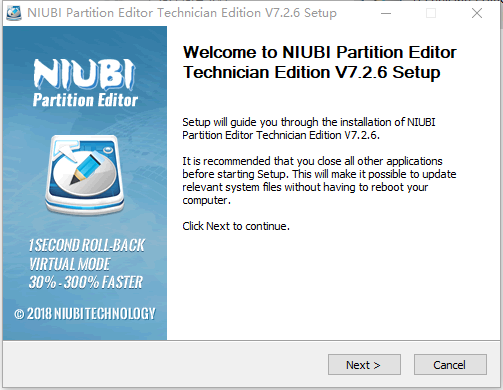
Task: Click the Next > button
Action: click(x=364, y=365)
